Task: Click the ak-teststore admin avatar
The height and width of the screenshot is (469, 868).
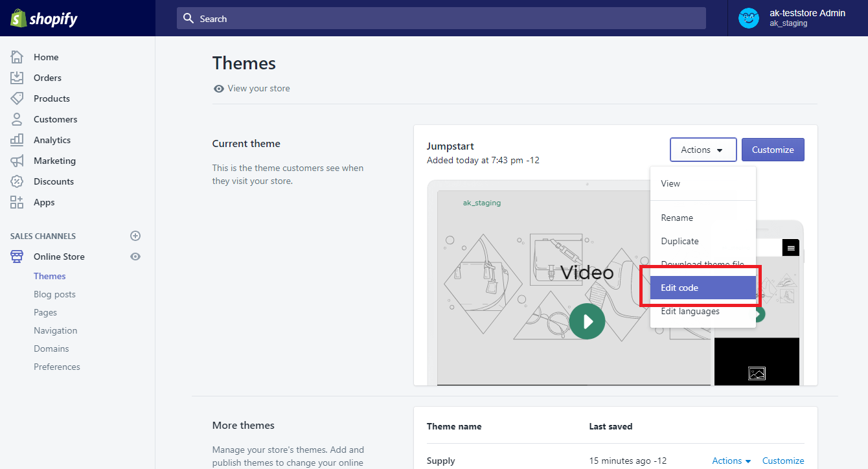Action: tap(749, 18)
